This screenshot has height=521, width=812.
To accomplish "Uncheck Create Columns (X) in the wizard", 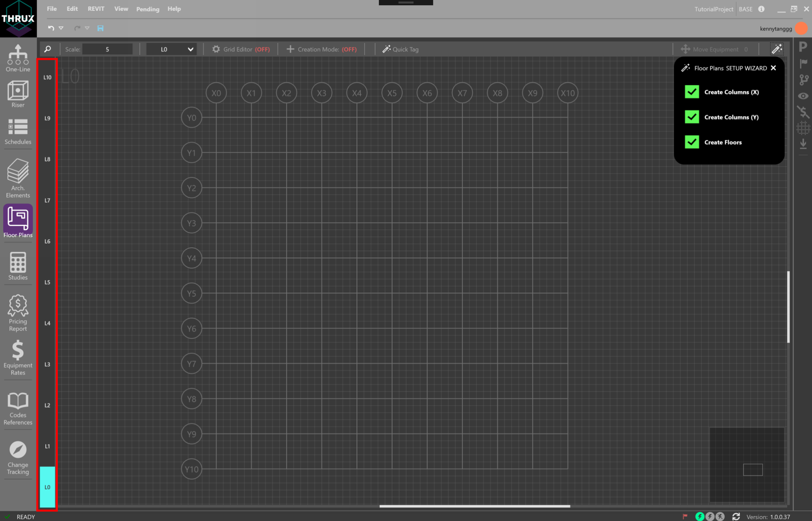I will point(692,92).
